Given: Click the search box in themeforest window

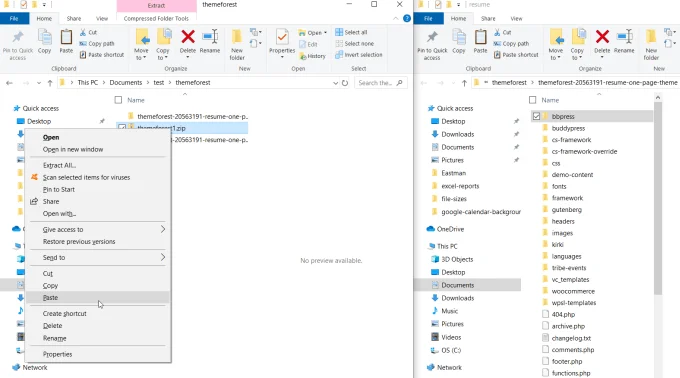Looking at the screenshot, I should (x=380, y=83).
